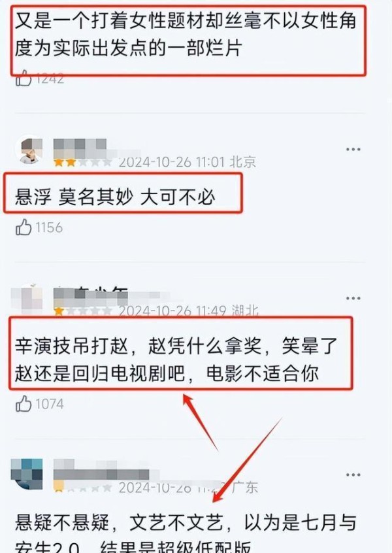This screenshot has height=553, width=392.
Task: Open more options for the Beijing review
Action: [353, 149]
